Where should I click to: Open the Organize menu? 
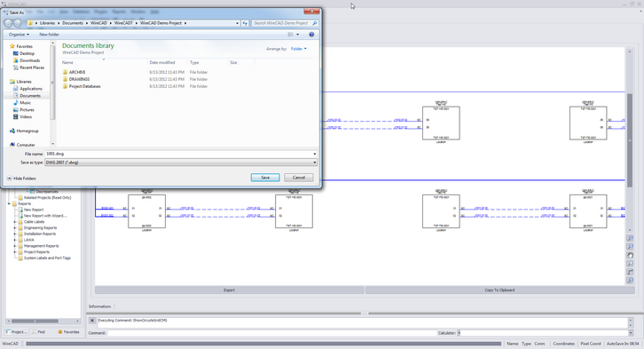tap(19, 35)
